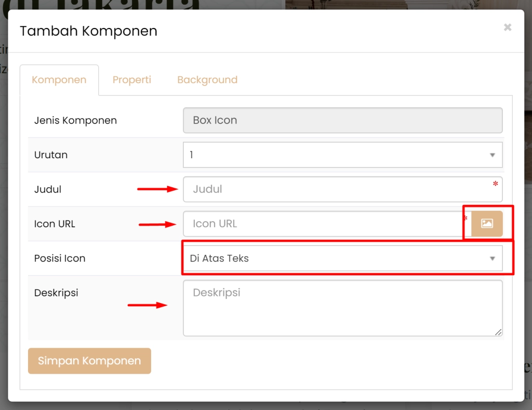The height and width of the screenshot is (410, 532).
Task: Open the image picker beside Icon URL
Action: 487,224
